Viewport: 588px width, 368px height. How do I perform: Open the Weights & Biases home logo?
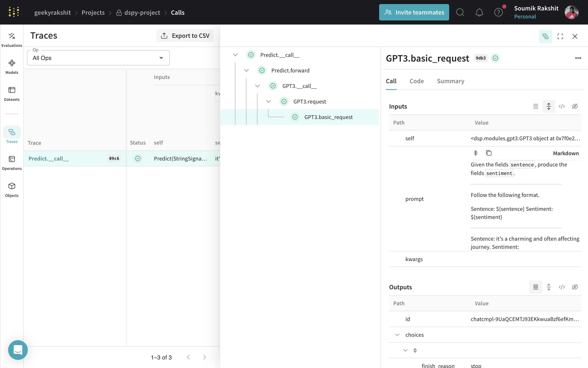click(x=14, y=12)
